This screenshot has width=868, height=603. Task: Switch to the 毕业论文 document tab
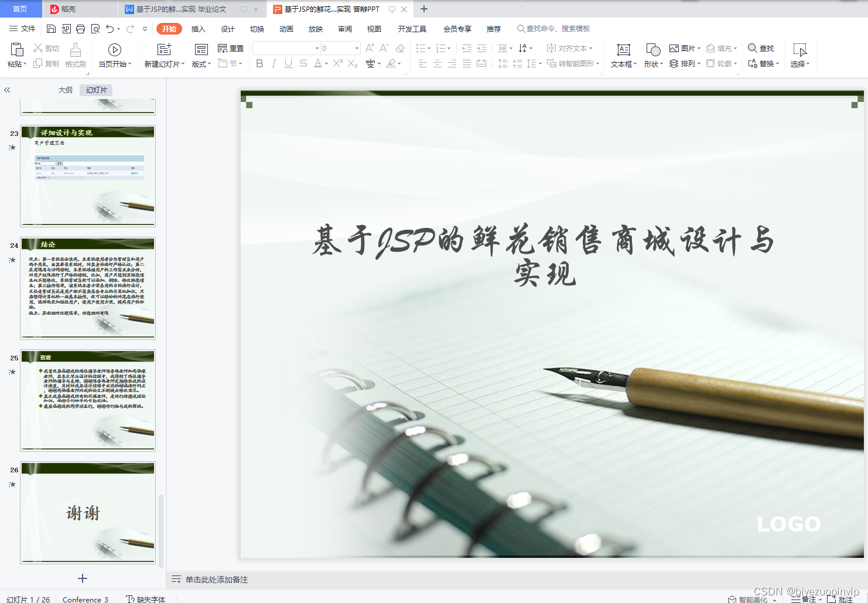click(x=181, y=9)
